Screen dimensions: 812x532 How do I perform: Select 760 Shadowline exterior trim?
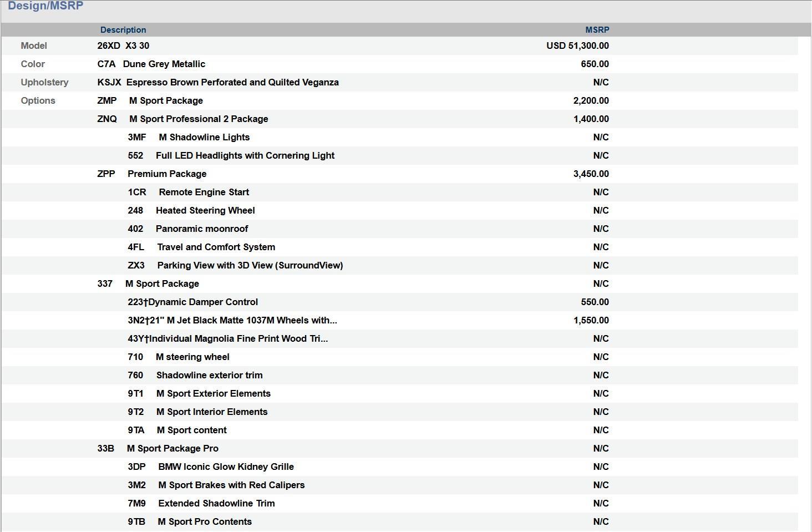click(x=195, y=375)
